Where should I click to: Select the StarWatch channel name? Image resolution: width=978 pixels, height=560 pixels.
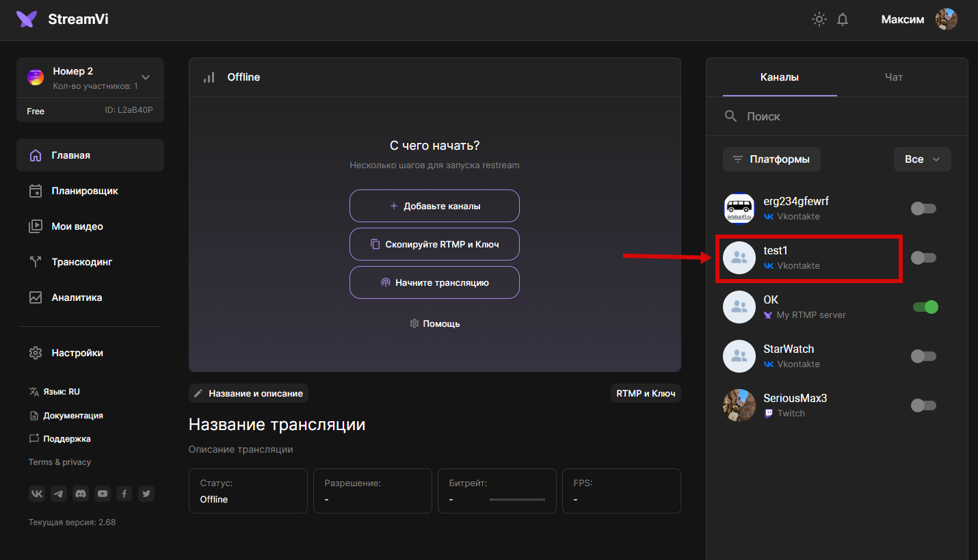[x=789, y=349]
